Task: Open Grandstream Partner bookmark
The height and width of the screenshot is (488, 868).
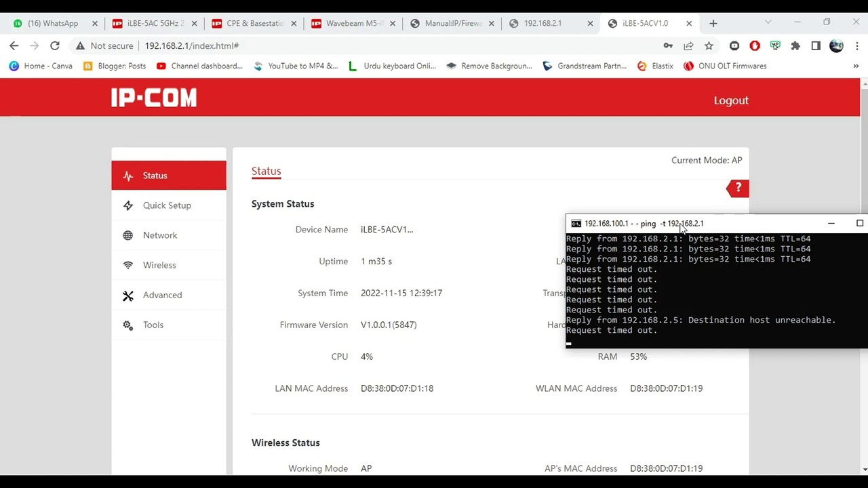Action: tap(585, 66)
